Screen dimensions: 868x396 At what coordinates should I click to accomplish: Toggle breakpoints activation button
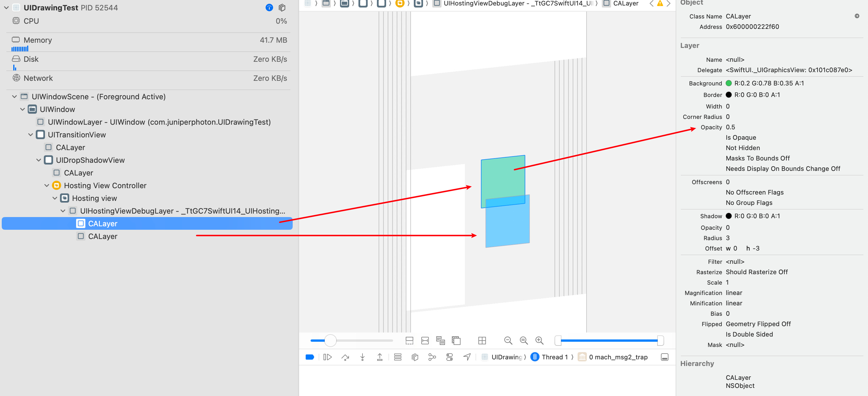coord(310,357)
